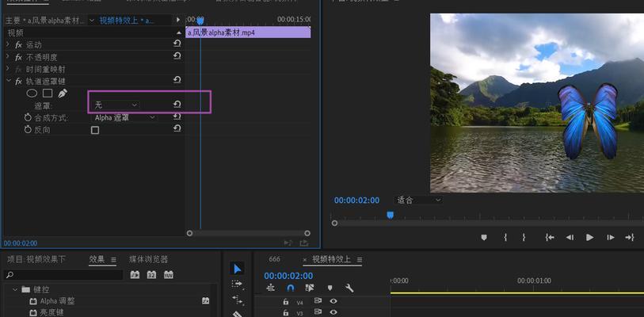Open timeline display settings wrench
This screenshot has width=644, height=317.
point(349,288)
